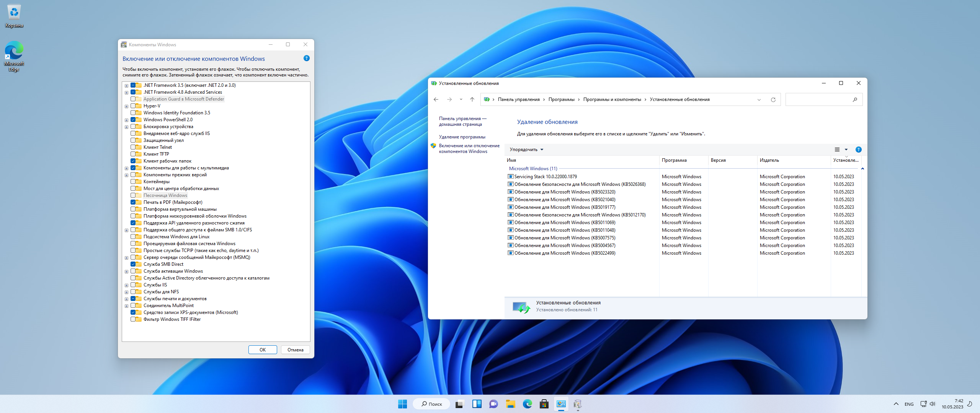
Task: Click OK in Windows Features dialog
Action: (x=263, y=350)
